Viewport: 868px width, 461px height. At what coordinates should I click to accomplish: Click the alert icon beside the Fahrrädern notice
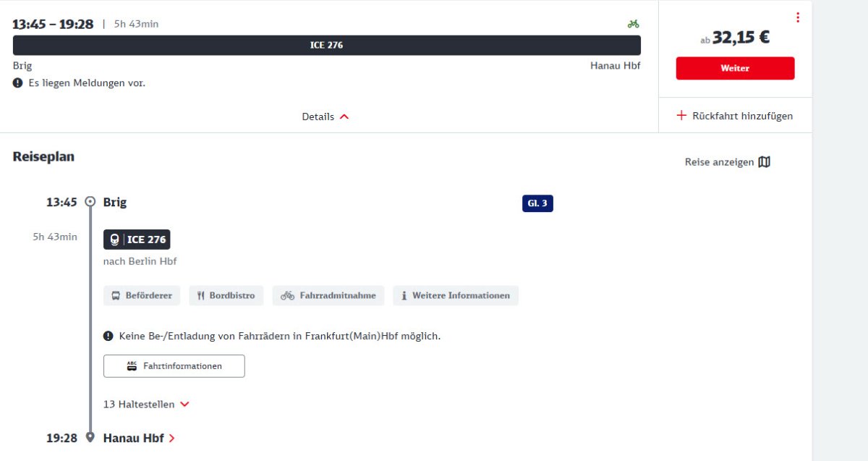pyautogui.click(x=109, y=336)
